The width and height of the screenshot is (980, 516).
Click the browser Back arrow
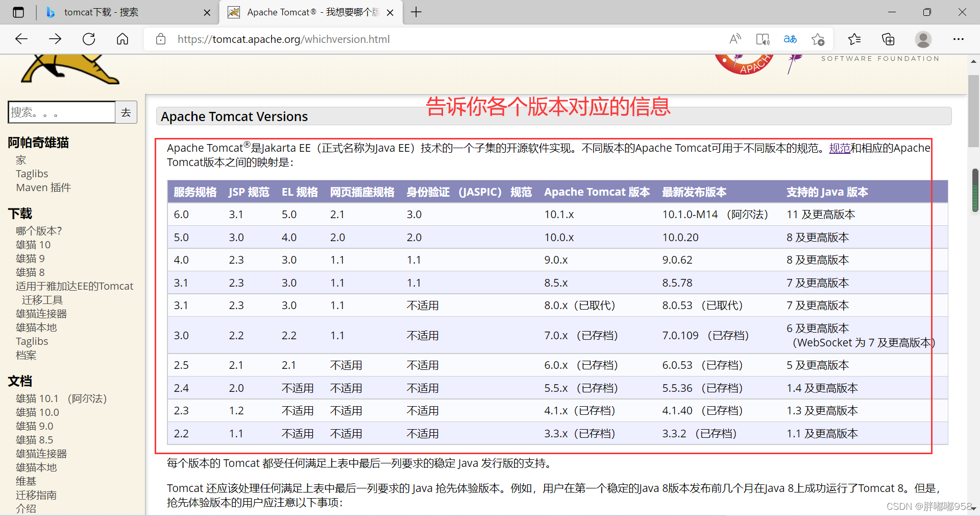point(21,39)
